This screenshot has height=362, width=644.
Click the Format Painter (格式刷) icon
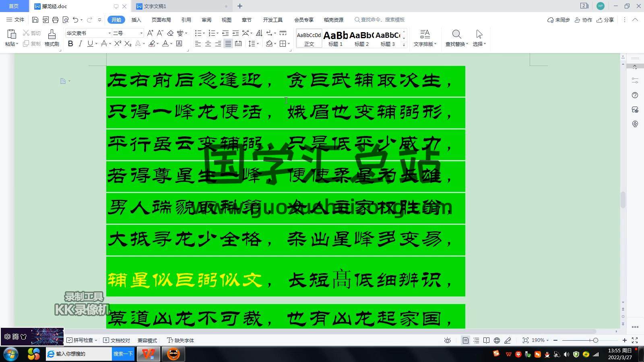coord(52,37)
